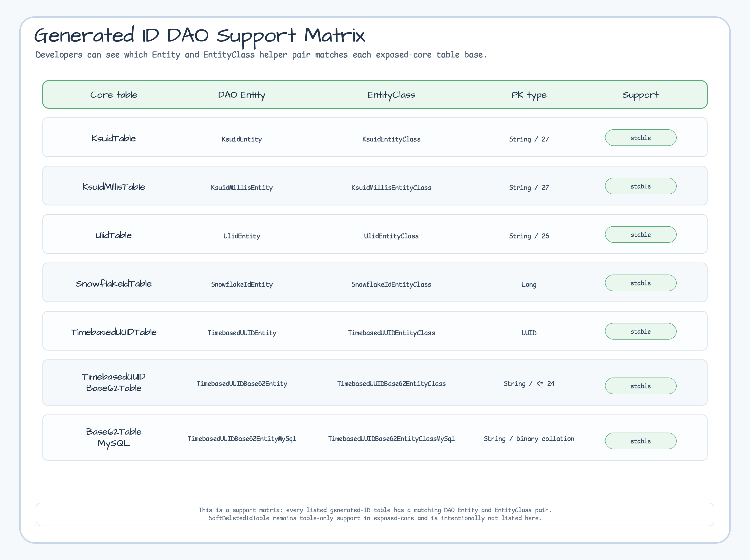
Task: Select the TimebasedUUIDBase62EntityClassMySql cell
Action: [391, 439]
